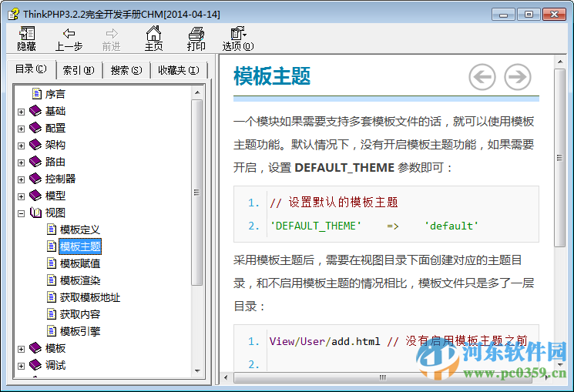Click the title bar help file icon
574x392 pixels.
click(x=14, y=15)
